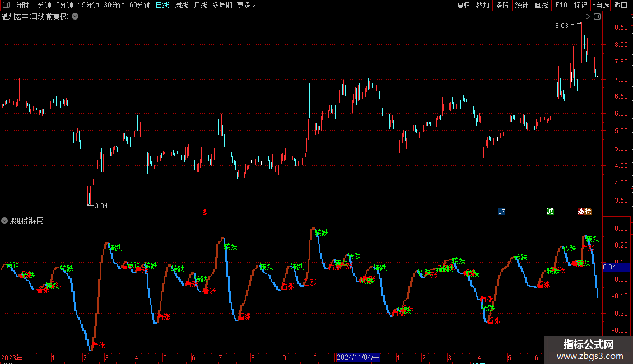Click 返回 to go back
The height and width of the screenshot is (364, 633).
pos(621,5)
